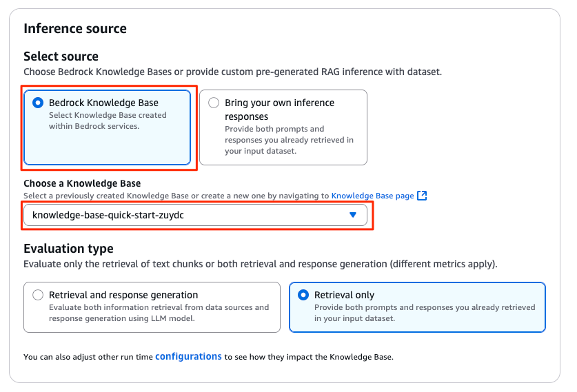Click the dropdown arrow of Knowledge Base selector
The image size is (577, 392).
352,215
